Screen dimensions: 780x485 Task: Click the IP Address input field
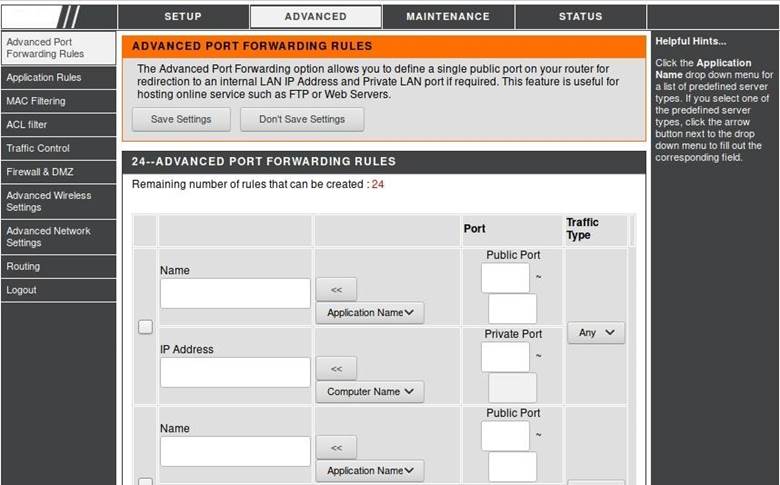(x=235, y=372)
